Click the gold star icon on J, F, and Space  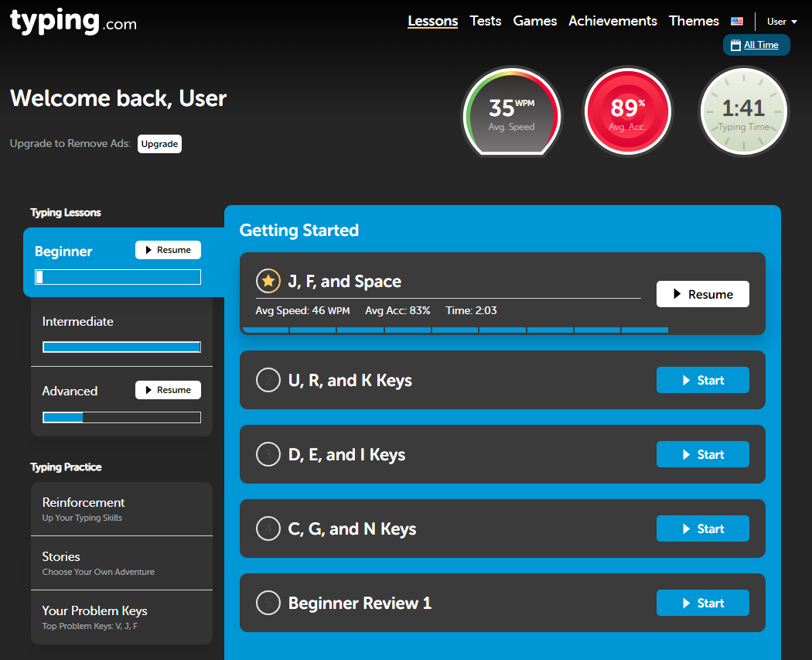coord(268,282)
